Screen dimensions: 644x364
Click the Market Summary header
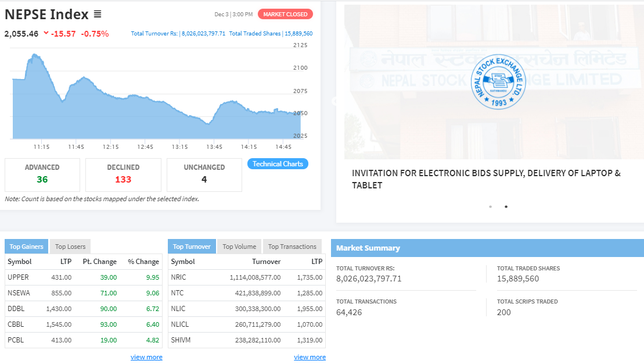tap(488, 248)
